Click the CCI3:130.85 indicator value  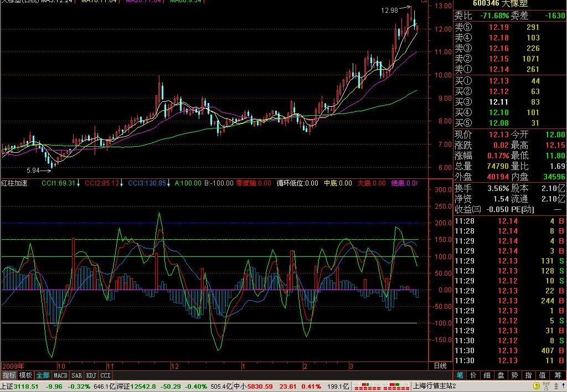point(147,183)
